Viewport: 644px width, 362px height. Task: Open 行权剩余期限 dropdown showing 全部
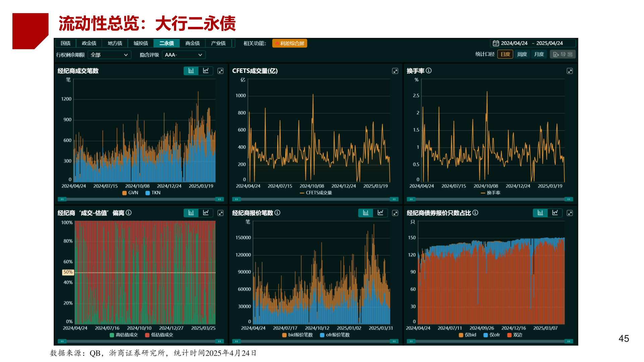[109, 55]
